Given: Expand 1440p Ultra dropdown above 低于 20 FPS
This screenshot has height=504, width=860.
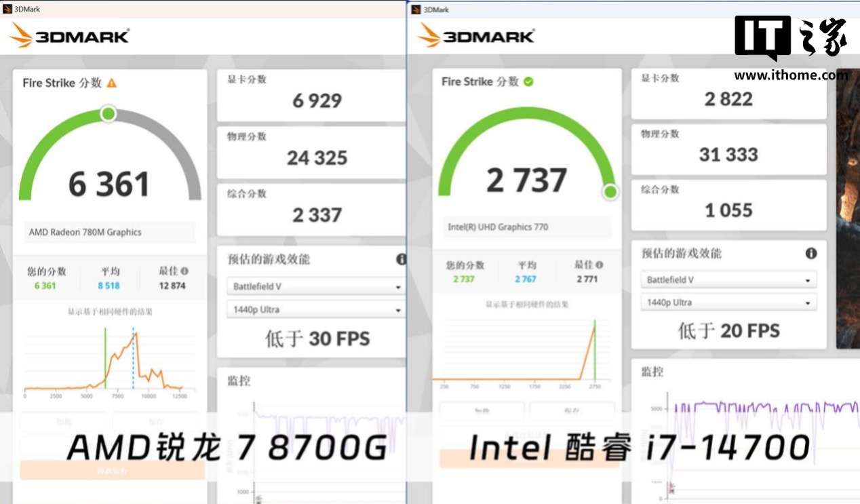Looking at the screenshot, I should click(x=728, y=303).
